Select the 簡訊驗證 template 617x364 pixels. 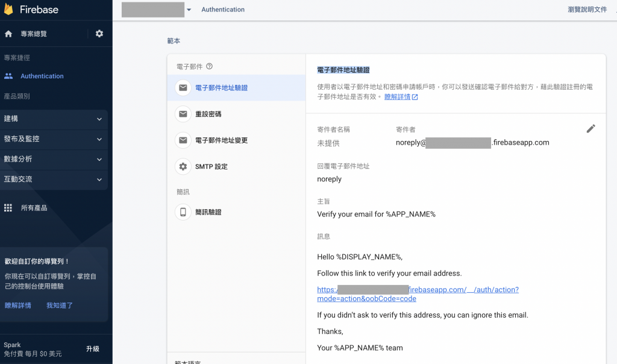point(236,212)
